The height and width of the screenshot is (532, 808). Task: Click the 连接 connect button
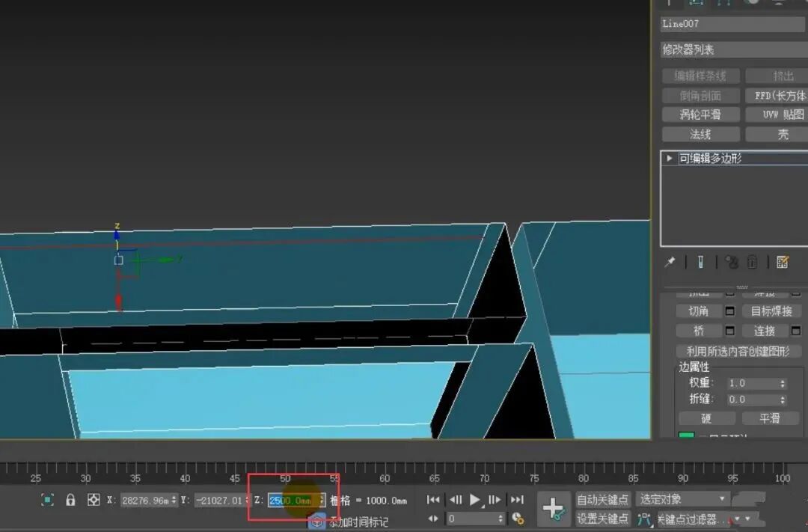[765, 331]
